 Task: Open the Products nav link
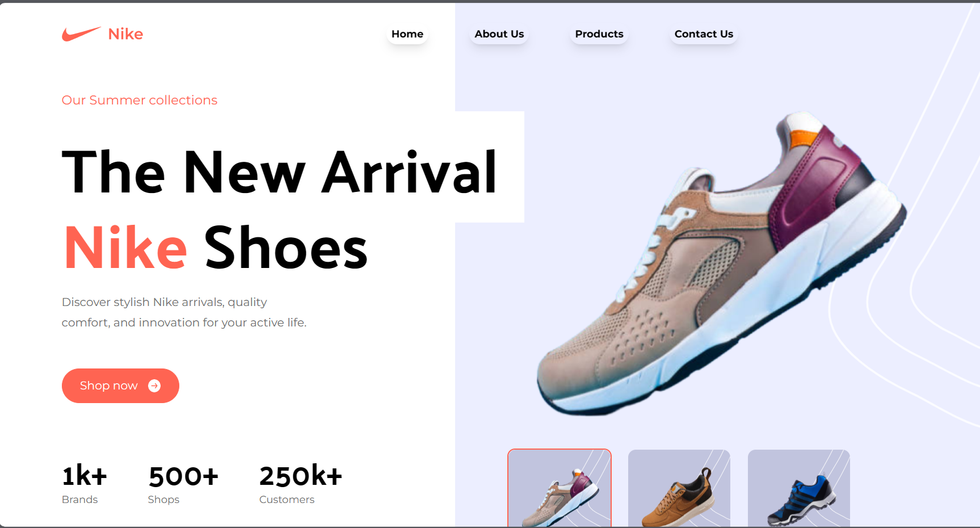coord(599,34)
